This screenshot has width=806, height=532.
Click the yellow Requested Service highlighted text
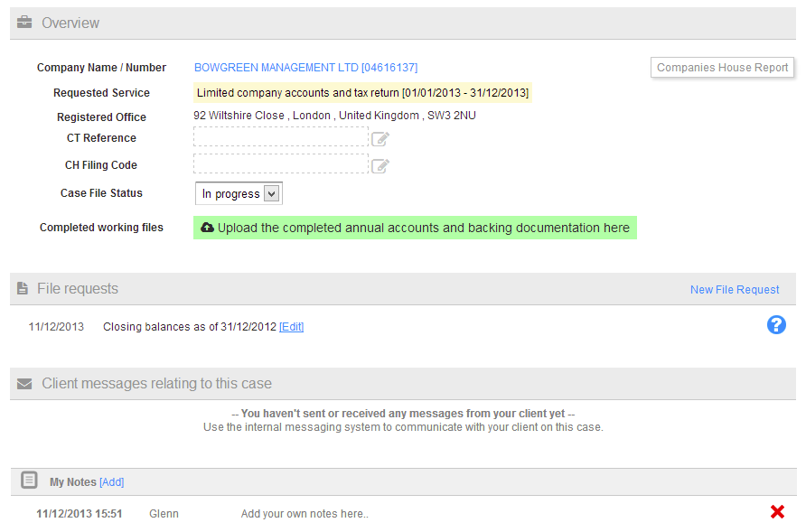point(362,93)
